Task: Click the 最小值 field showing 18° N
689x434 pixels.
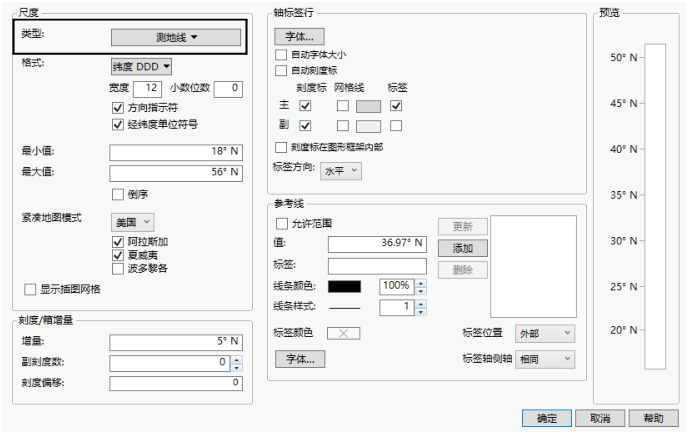Action: [176, 152]
